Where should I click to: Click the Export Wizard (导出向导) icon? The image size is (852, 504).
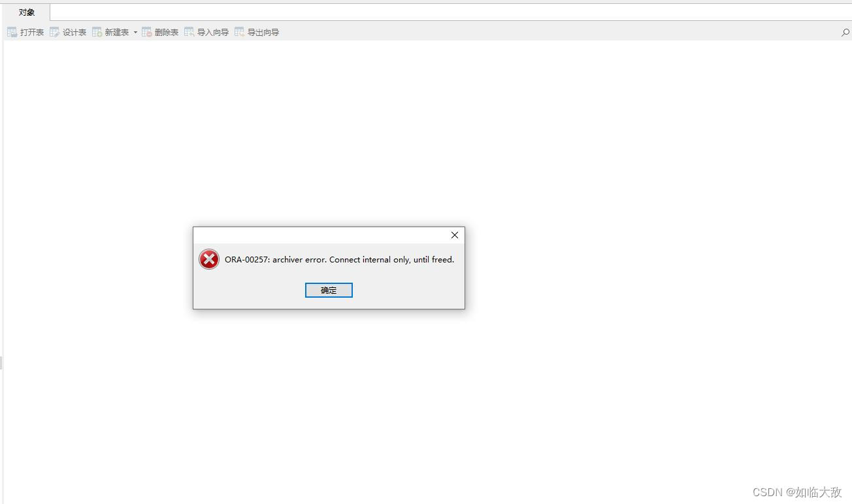coord(240,32)
